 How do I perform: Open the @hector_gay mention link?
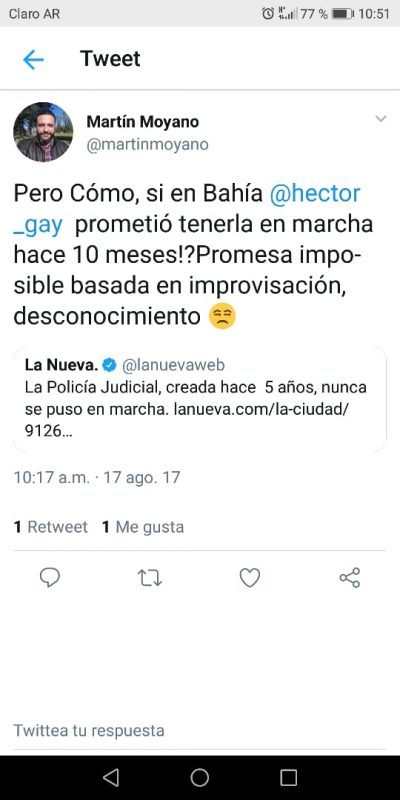(x=187, y=210)
